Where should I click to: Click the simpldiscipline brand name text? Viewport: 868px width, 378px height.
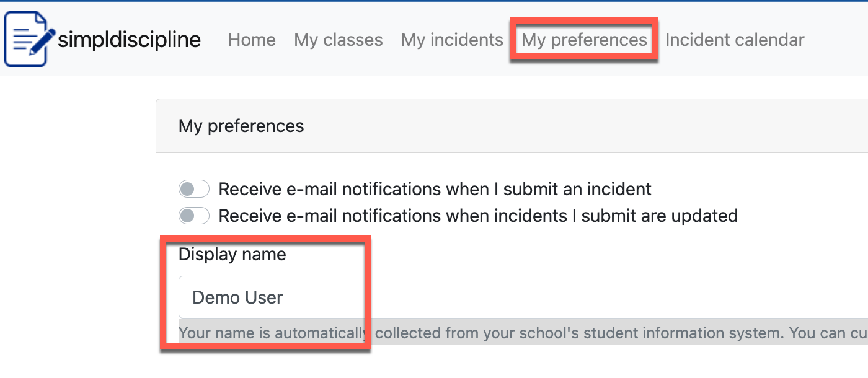129,40
